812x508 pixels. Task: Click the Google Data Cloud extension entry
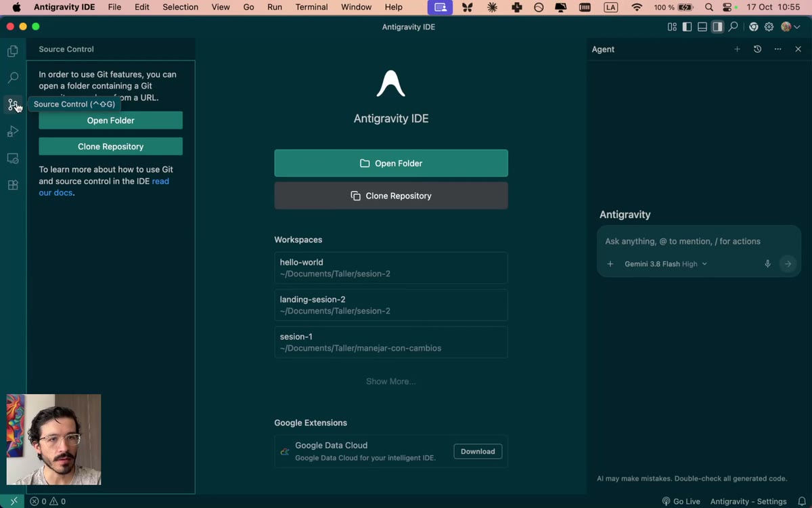[x=391, y=451]
